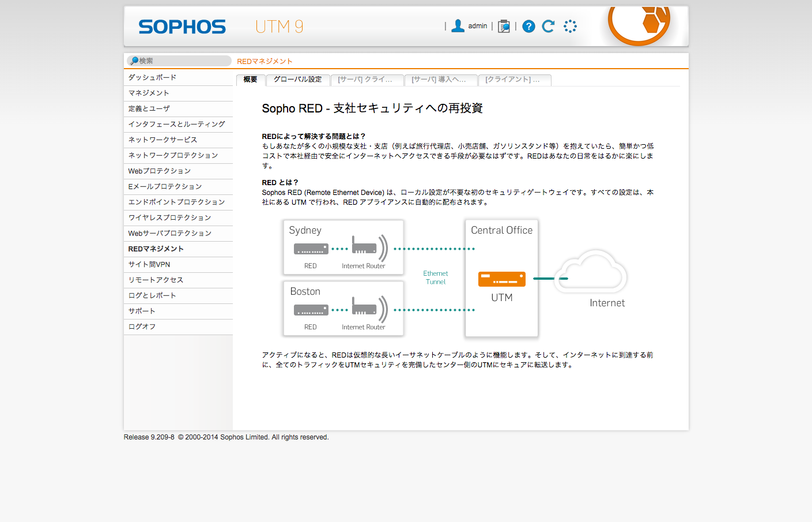Open the 概要 tab
The width and height of the screenshot is (812, 522).
coord(250,80)
